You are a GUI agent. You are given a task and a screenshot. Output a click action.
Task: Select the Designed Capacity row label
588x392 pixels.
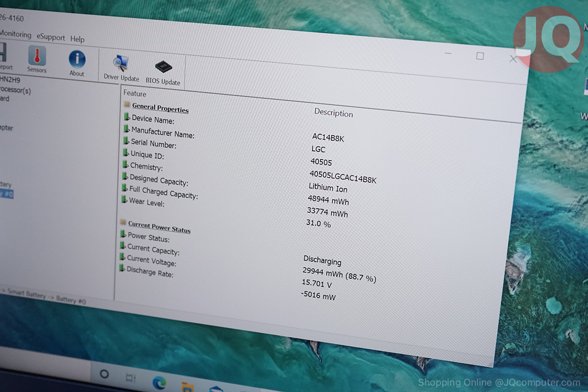click(159, 179)
